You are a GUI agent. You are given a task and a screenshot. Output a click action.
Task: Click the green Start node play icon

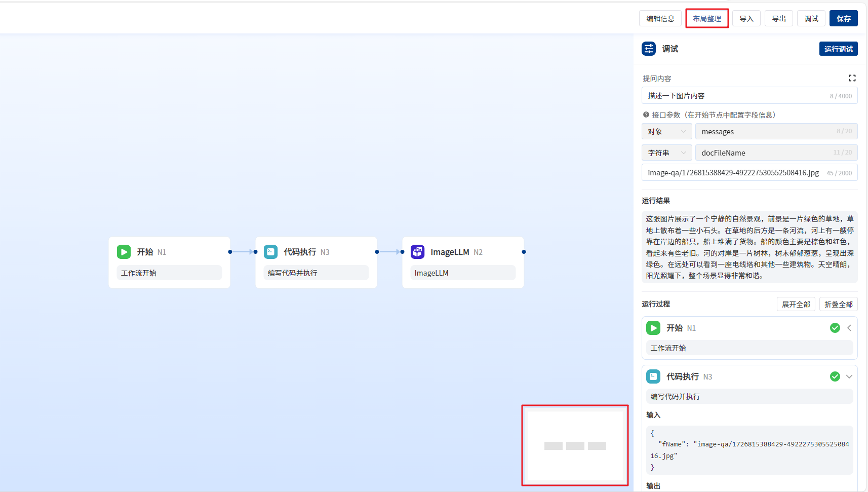click(124, 252)
